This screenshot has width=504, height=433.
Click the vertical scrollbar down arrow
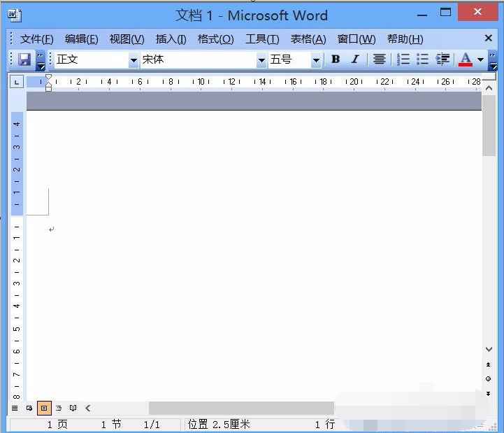tap(489, 349)
